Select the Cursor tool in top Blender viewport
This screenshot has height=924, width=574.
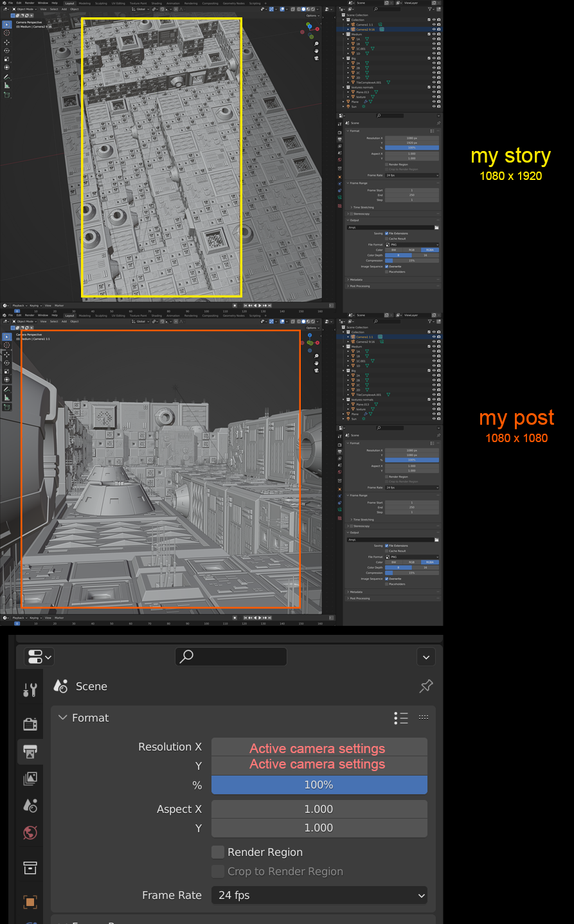coord(7,33)
